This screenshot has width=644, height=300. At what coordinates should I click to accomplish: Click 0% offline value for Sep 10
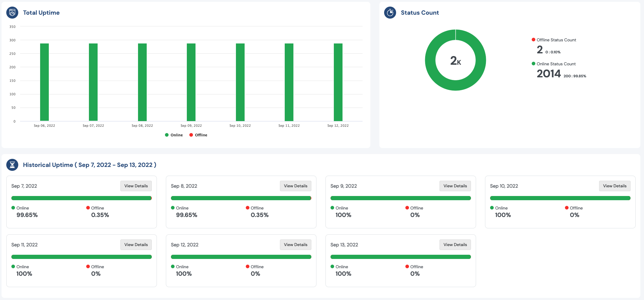click(x=574, y=215)
